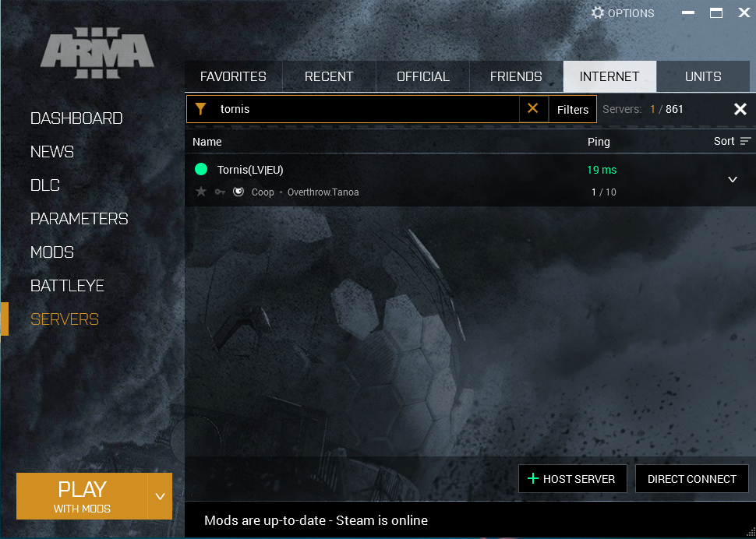The height and width of the screenshot is (539, 756).
Task: Expand the Tornis(LV|EU) server details
Action: (x=732, y=180)
